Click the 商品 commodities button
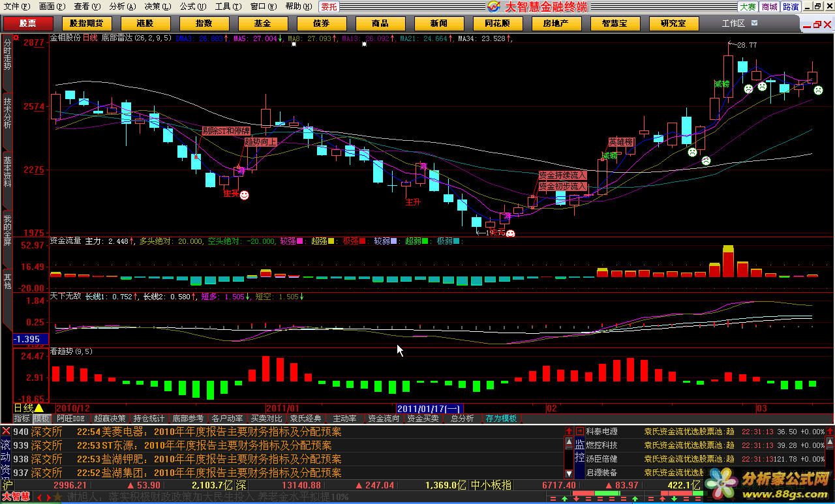 click(x=380, y=23)
